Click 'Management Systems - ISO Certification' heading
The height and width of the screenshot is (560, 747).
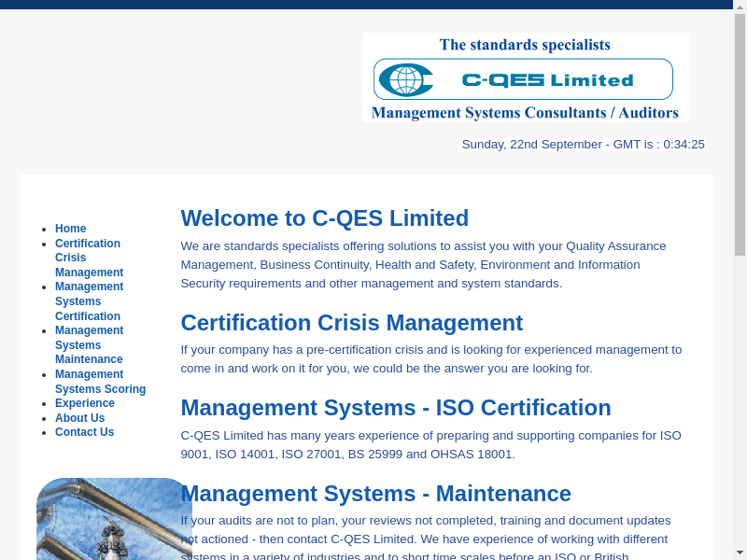pyautogui.click(x=395, y=408)
